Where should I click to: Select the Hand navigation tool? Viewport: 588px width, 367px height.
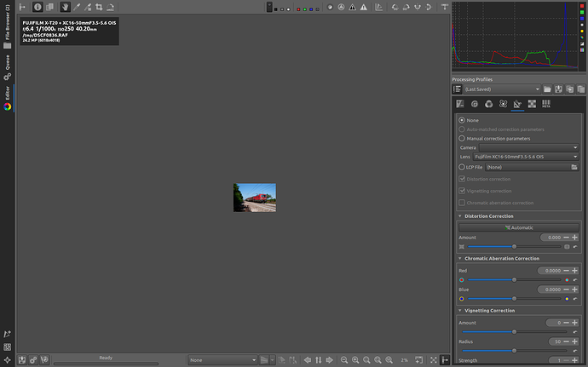pos(66,7)
